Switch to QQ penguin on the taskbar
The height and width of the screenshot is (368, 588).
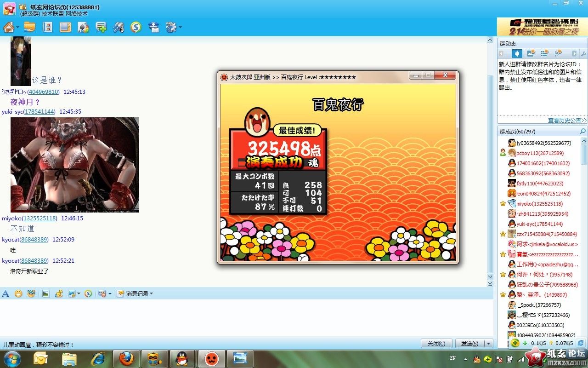183,358
